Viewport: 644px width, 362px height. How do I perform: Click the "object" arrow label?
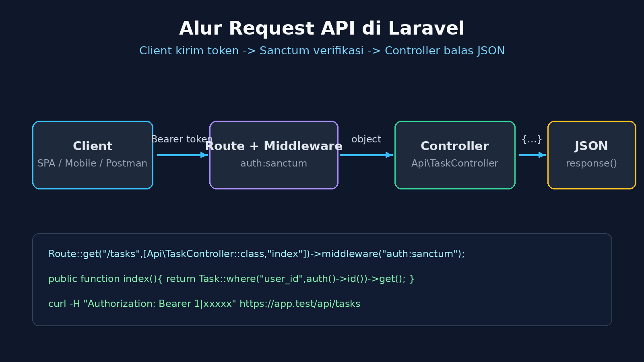point(366,140)
